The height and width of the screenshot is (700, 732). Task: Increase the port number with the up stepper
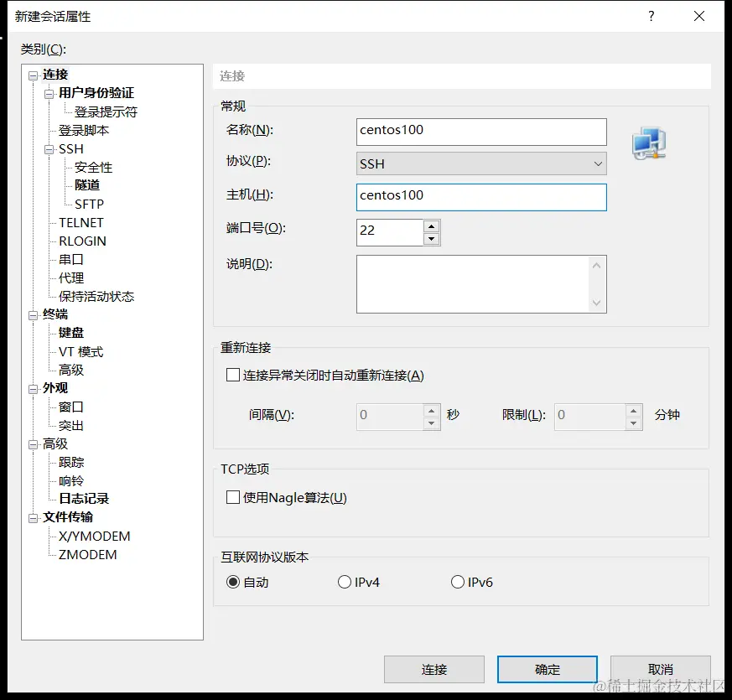(x=431, y=226)
